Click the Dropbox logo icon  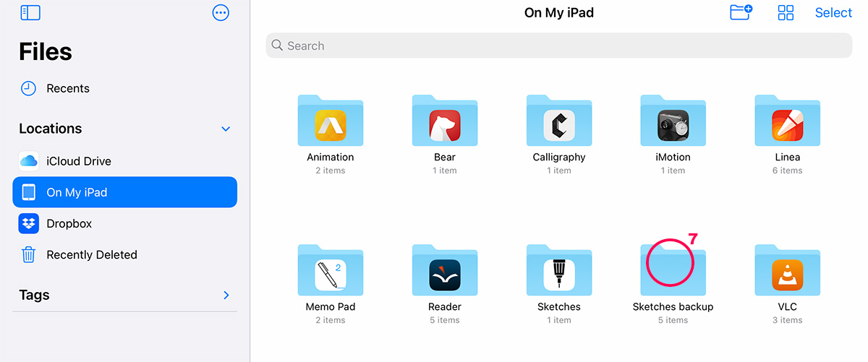click(28, 223)
